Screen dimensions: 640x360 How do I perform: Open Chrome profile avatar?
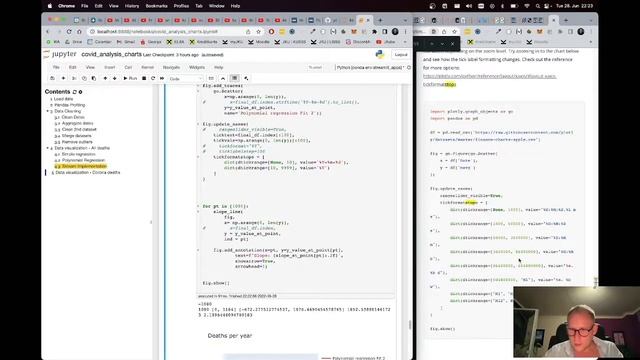click(x=395, y=31)
